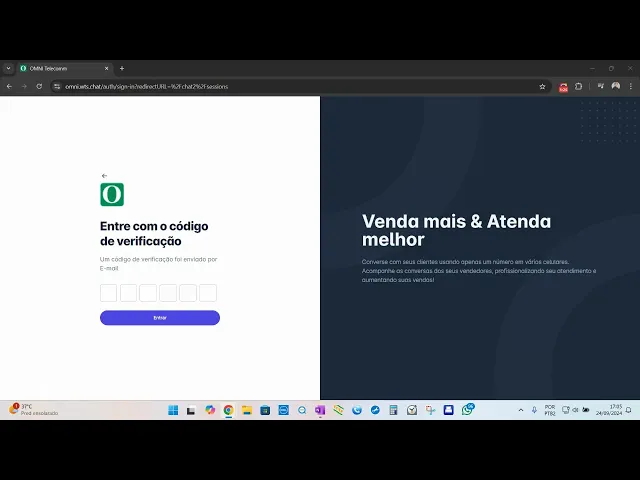
Task: Open the blue round arrow app on taskbar
Action: point(375,410)
